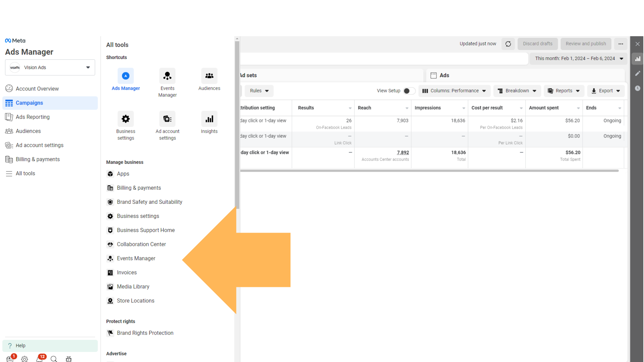The height and width of the screenshot is (362, 644).
Task: Select Campaigns in the left sidebar
Action: click(x=50, y=103)
